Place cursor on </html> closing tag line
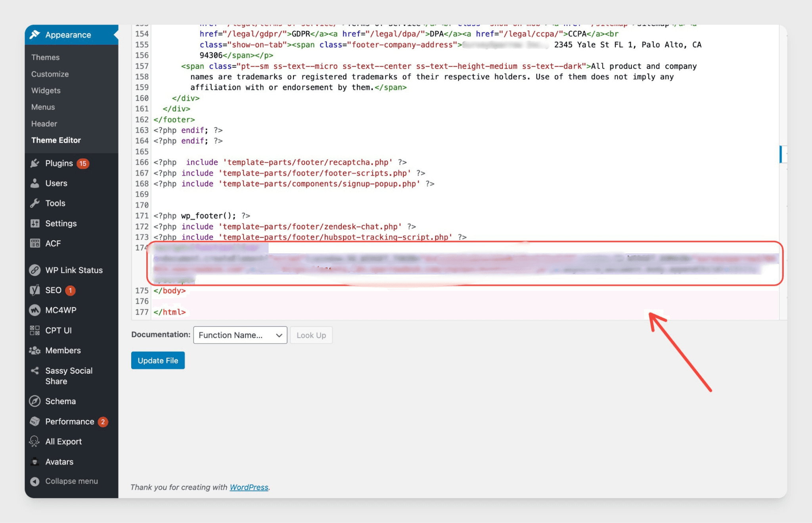812x523 pixels. click(x=170, y=312)
